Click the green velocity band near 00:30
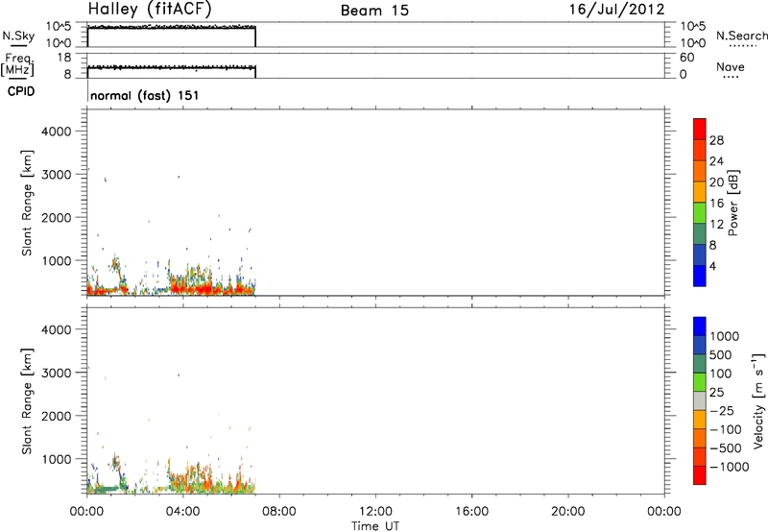Screen dimensions: 768x532 (106, 489)
